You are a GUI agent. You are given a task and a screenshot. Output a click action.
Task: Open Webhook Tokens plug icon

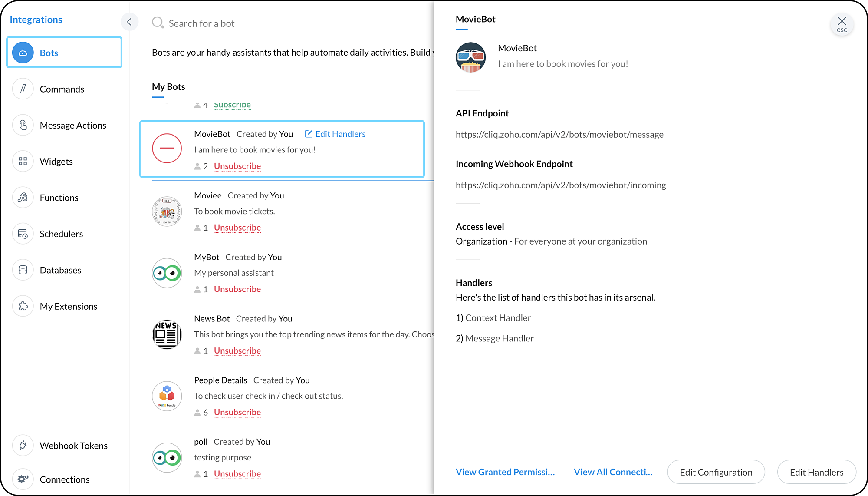(x=23, y=446)
